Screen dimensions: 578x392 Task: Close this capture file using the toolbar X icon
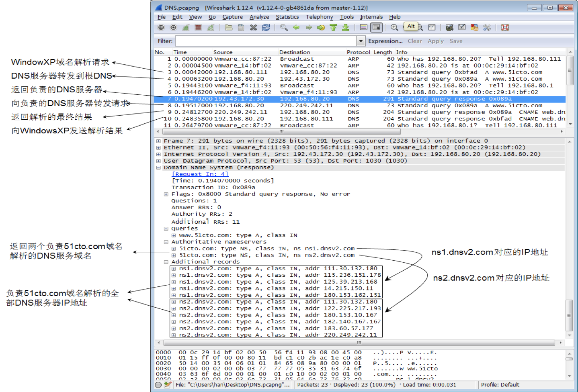253,28
